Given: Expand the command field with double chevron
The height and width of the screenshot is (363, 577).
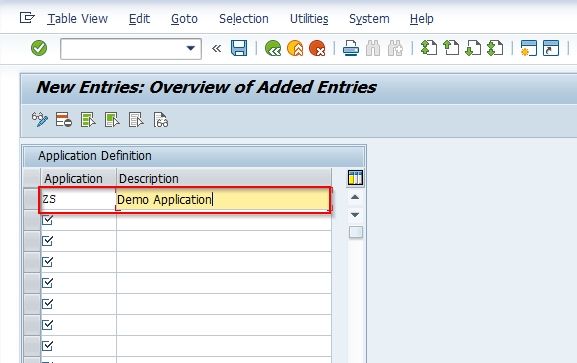Looking at the screenshot, I should 217,48.
